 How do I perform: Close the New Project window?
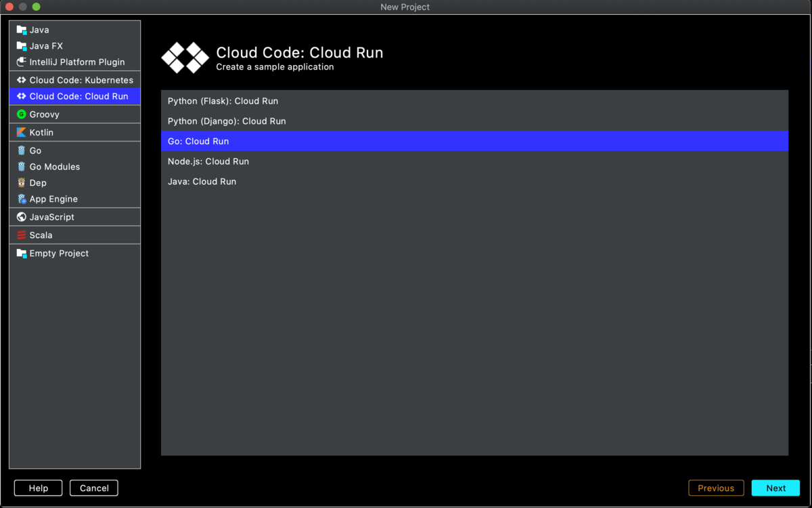point(9,7)
